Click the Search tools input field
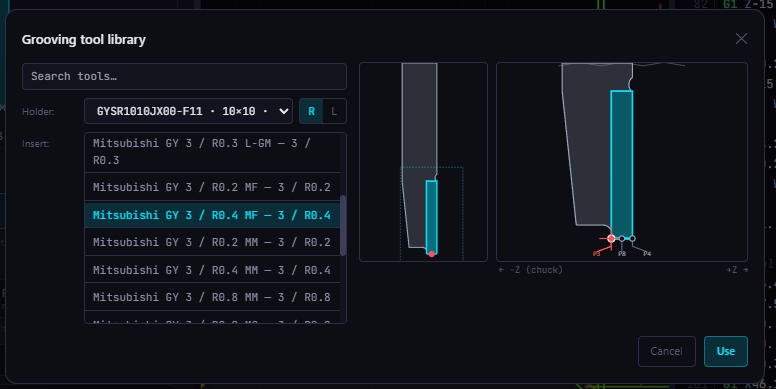This screenshot has height=389, width=776. pos(184,76)
